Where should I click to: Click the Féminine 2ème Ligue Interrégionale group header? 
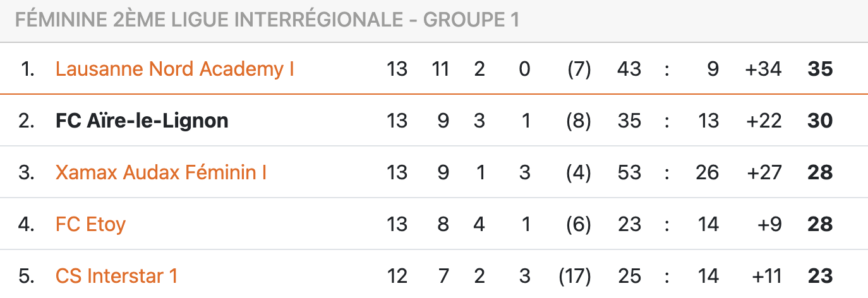point(267,20)
